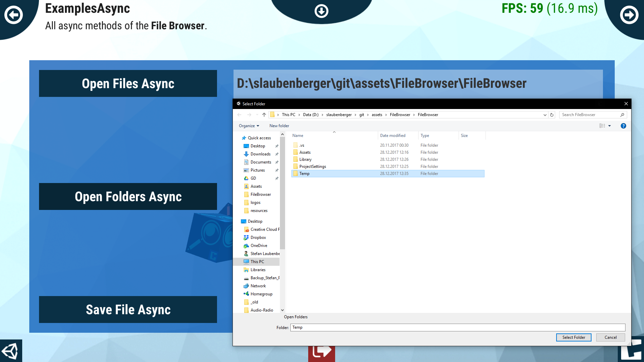Open the view options dropdown arrow
The height and width of the screenshot is (362, 644).
tap(609, 126)
